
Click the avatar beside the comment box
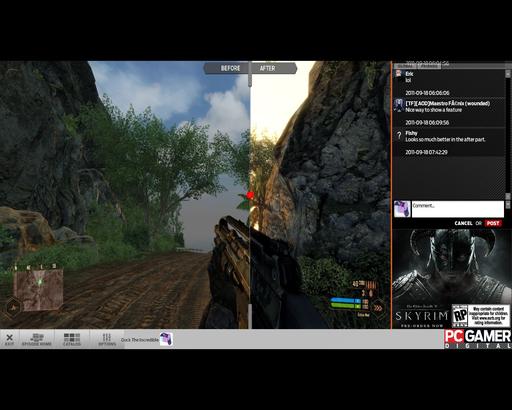(x=402, y=209)
